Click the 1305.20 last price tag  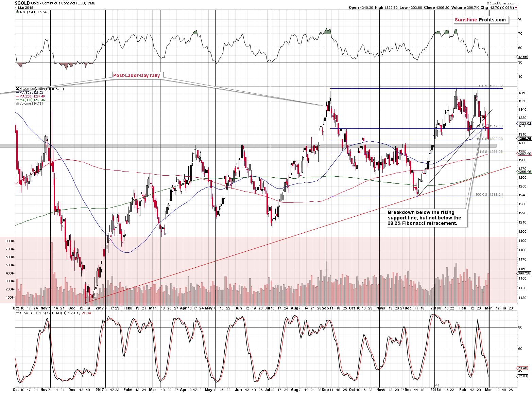coord(525,139)
